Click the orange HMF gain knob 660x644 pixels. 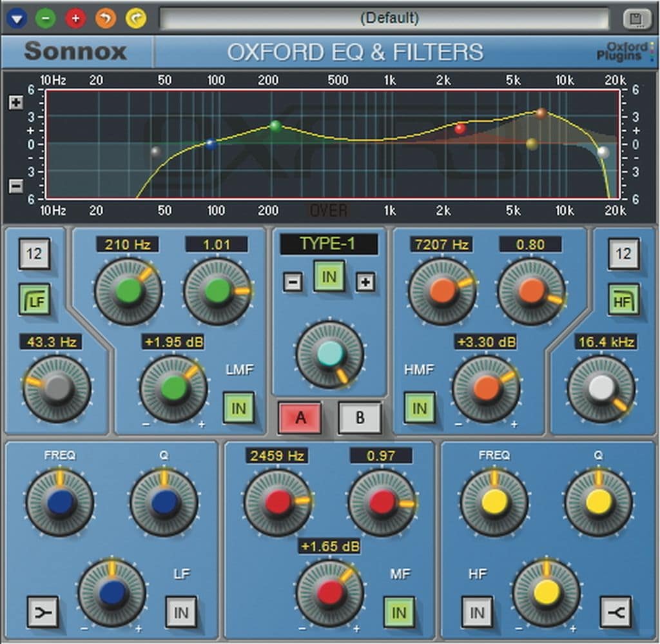(x=486, y=388)
